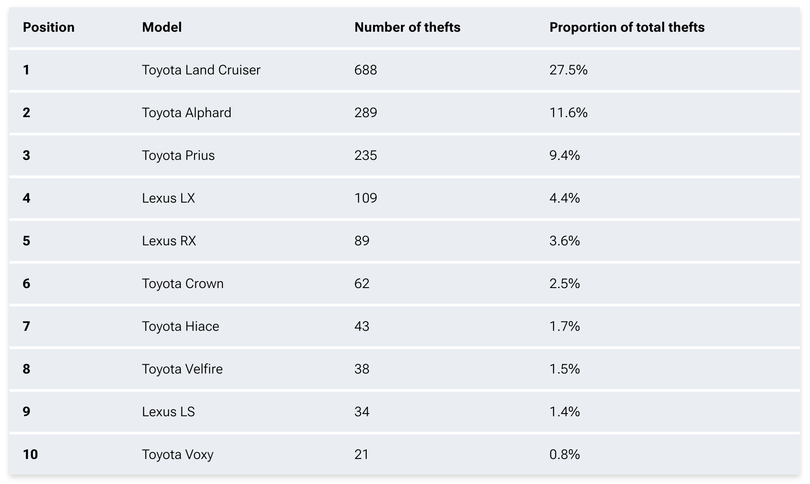
Task: Select the Lexus LX model cell
Action: pos(168,198)
